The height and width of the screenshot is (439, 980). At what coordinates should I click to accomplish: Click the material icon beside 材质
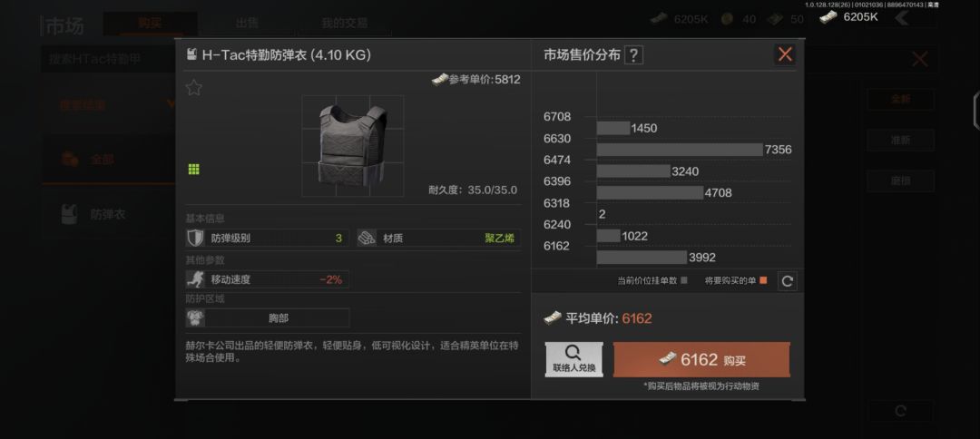click(367, 238)
